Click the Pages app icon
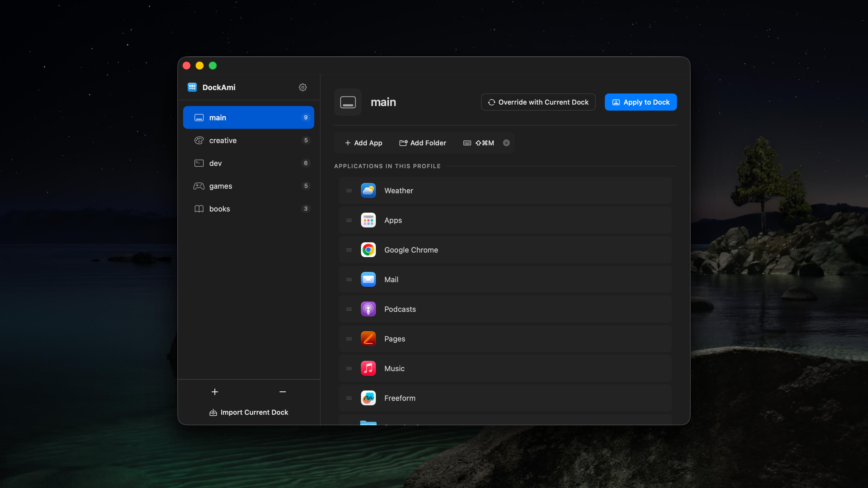Image resolution: width=868 pixels, height=488 pixels. (368, 339)
